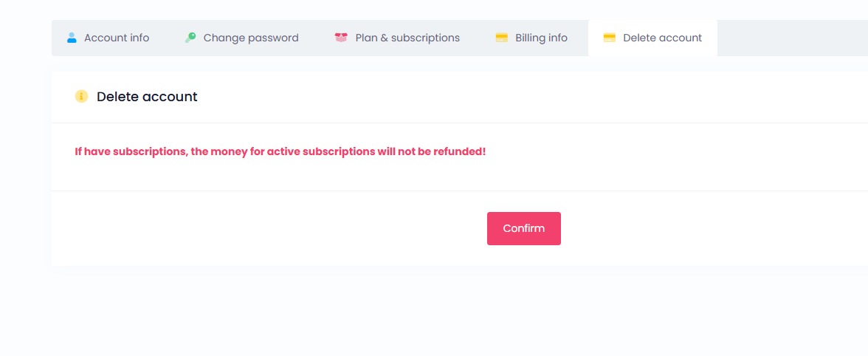
Task: Click the Delete account section heading
Action: [148, 96]
